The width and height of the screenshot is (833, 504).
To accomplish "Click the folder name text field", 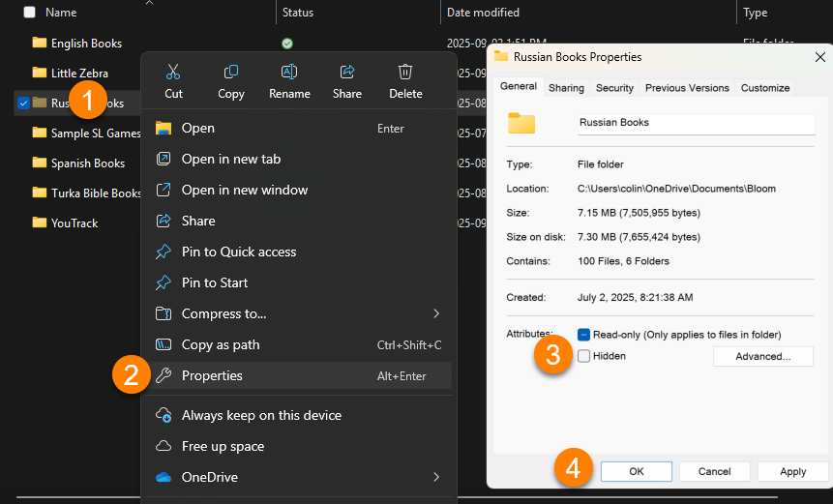I will tap(694, 123).
